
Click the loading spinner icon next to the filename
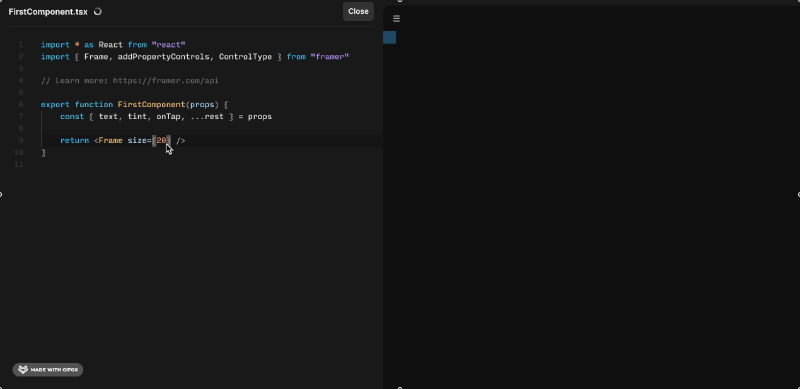[98, 11]
